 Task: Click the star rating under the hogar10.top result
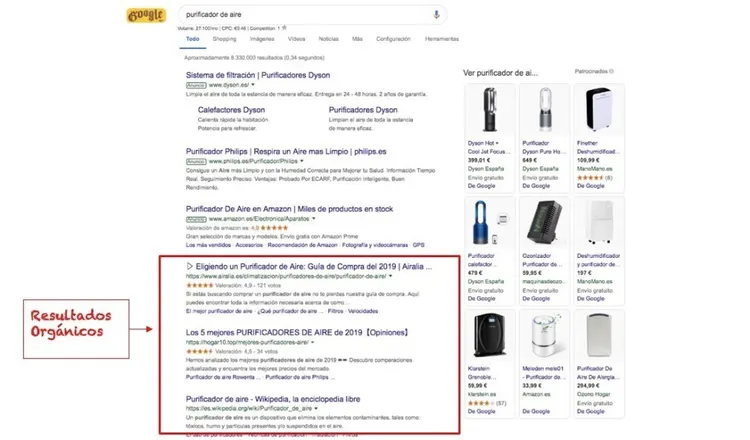pos(199,351)
